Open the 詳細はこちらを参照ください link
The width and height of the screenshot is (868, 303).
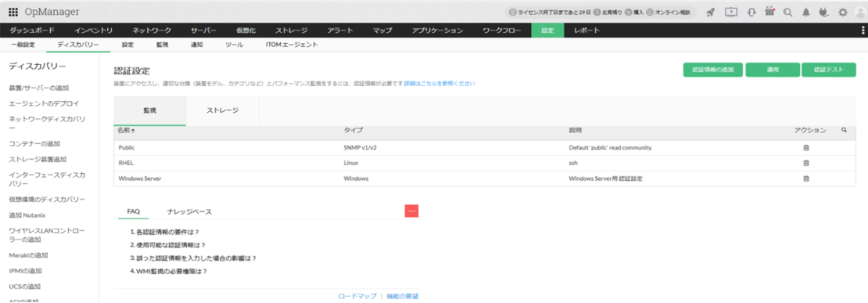point(439,84)
